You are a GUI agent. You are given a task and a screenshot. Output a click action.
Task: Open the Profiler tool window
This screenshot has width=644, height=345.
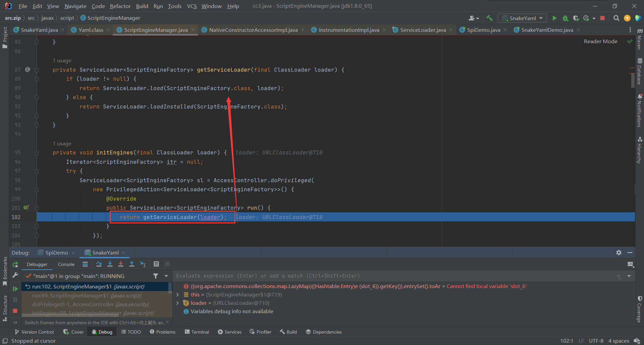pyautogui.click(x=261, y=332)
